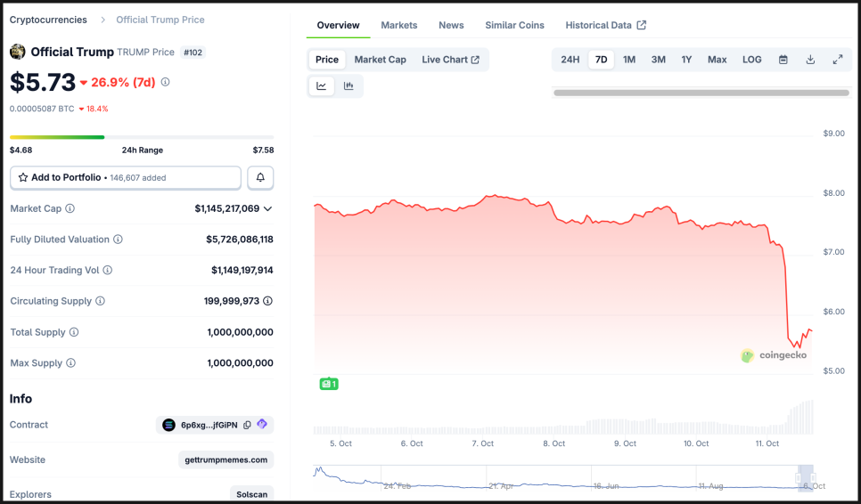Open the Markets tab

tap(398, 25)
